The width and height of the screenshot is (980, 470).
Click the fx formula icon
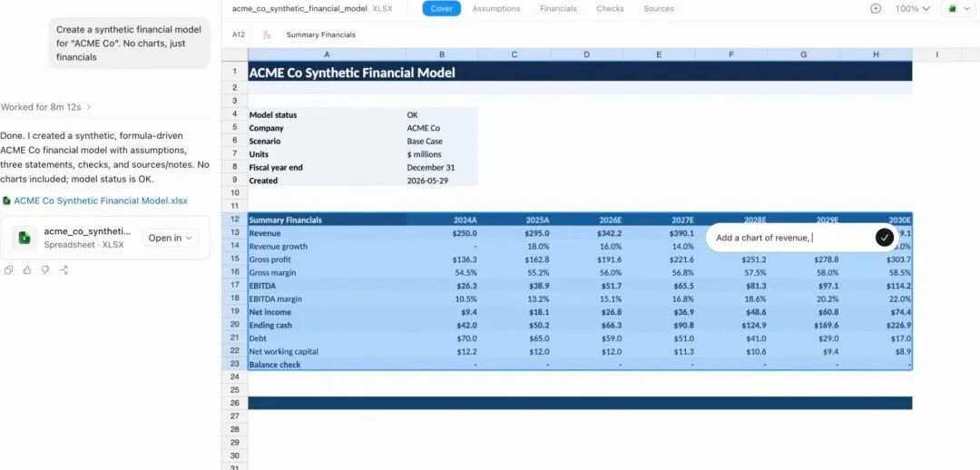(266, 35)
